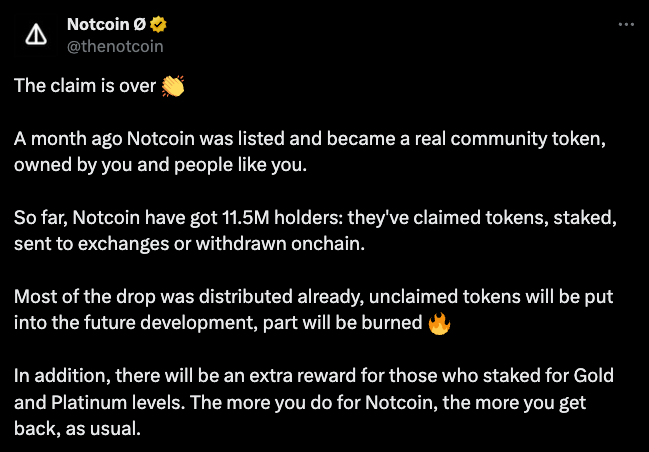
Task: Click the final line "back, as usual."
Action: 77,428
